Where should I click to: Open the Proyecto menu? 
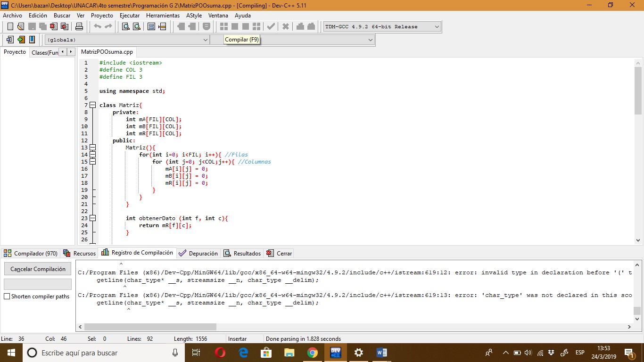pyautogui.click(x=102, y=16)
